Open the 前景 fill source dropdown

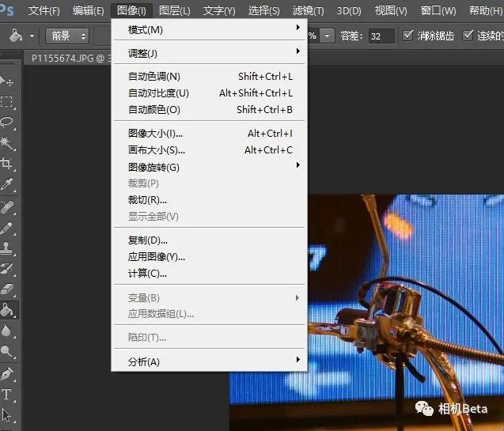tap(67, 36)
